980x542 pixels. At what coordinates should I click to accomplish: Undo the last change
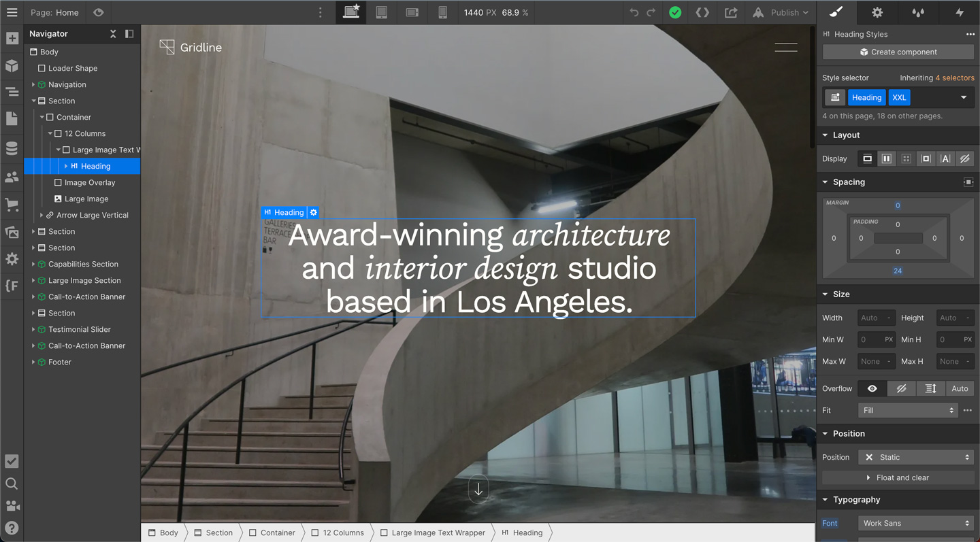click(633, 12)
